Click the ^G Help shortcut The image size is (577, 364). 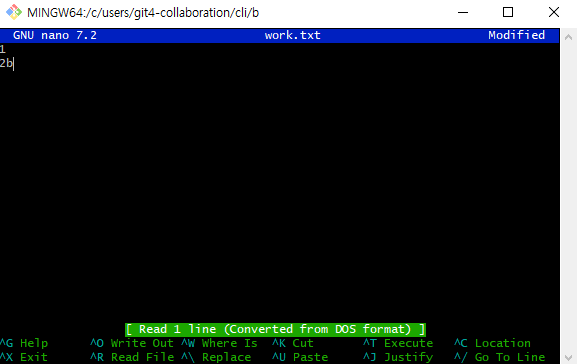(x=24, y=343)
